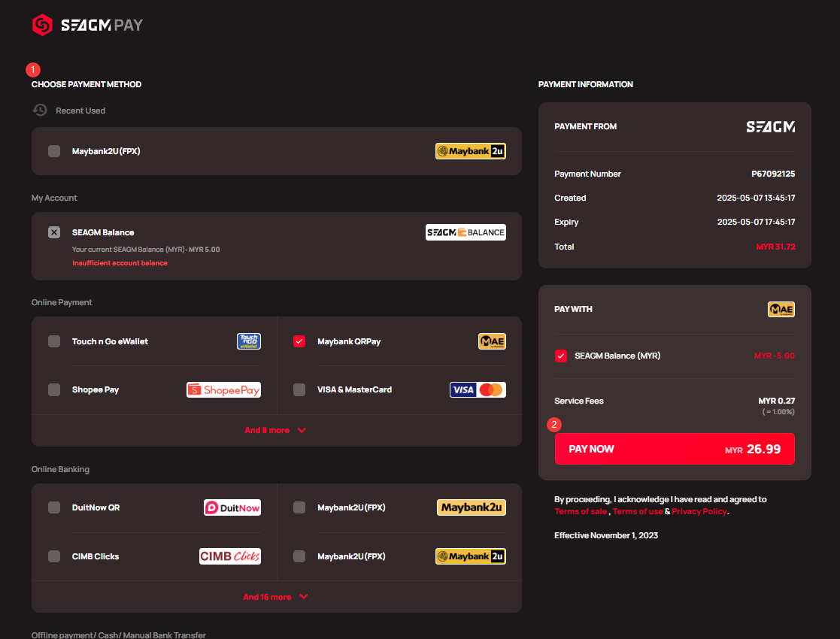
Task: Click the total amount 'MYR 31.72'
Action: (x=776, y=247)
